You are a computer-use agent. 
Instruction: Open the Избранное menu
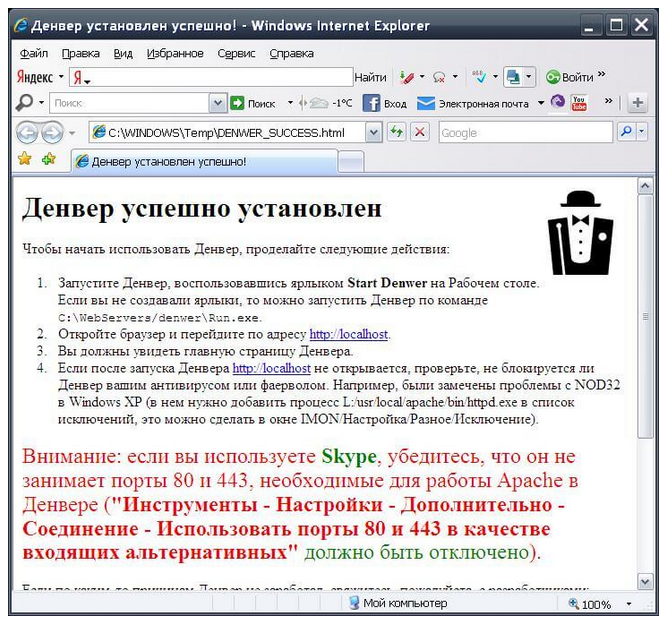tap(175, 54)
